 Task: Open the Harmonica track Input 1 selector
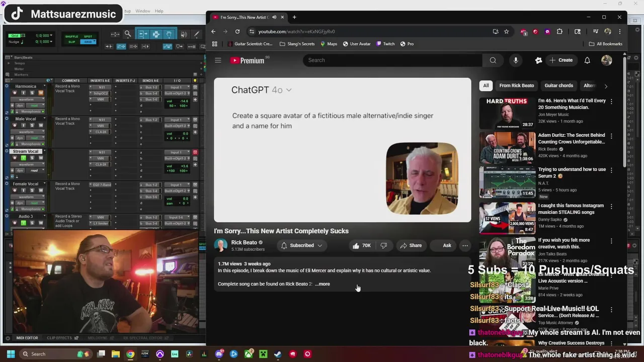point(177,87)
